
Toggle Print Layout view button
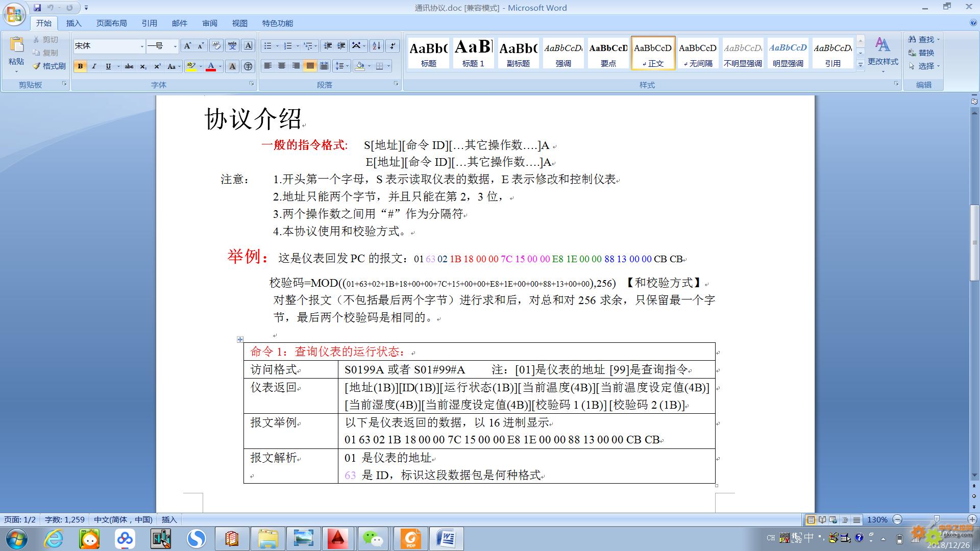pos(811,520)
